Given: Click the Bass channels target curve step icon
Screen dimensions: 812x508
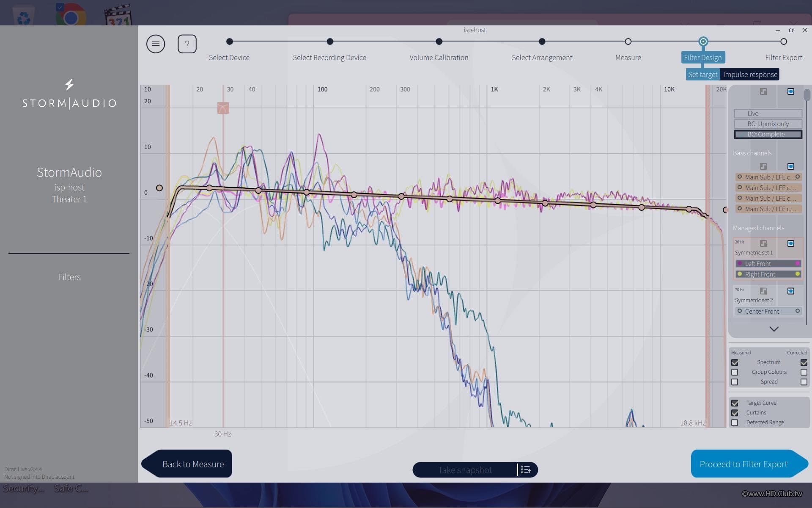Looking at the screenshot, I should (763, 166).
